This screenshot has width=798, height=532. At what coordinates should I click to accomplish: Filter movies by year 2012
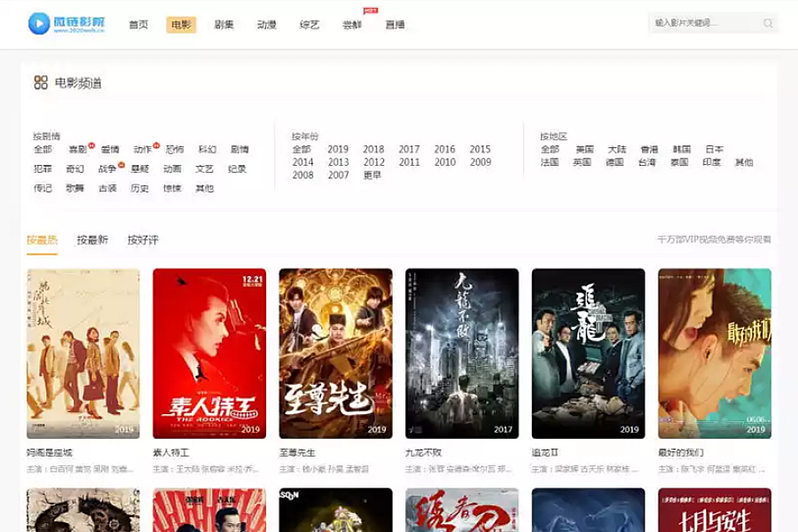pyautogui.click(x=374, y=162)
